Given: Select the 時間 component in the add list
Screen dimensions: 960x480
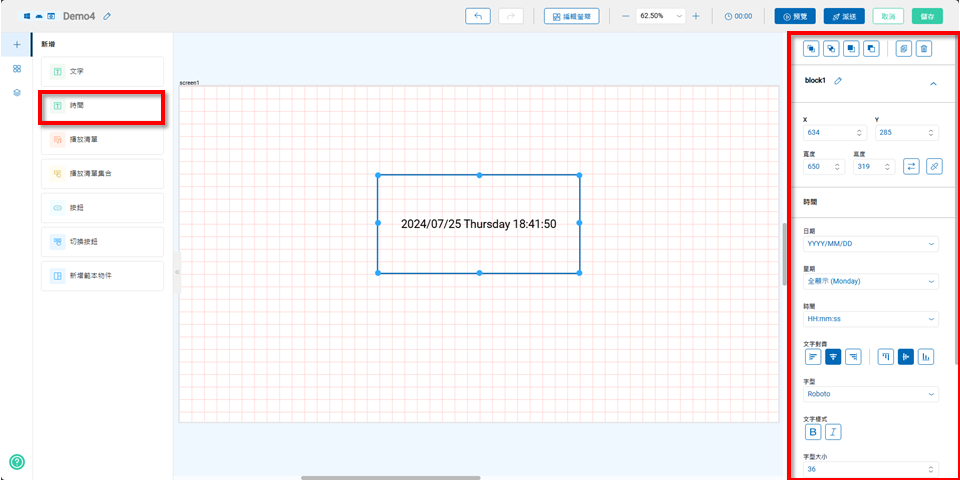Looking at the screenshot, I should click(101, 105).
